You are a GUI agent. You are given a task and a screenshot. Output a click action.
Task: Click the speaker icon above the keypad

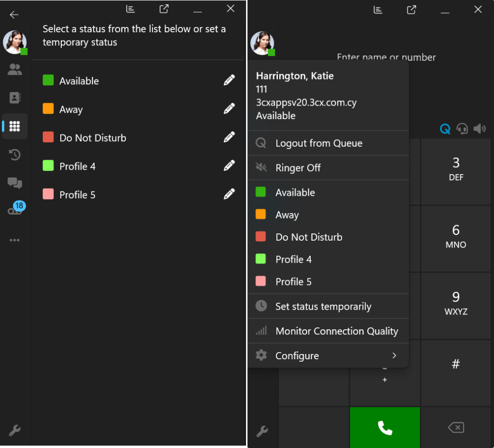(480, 129)
